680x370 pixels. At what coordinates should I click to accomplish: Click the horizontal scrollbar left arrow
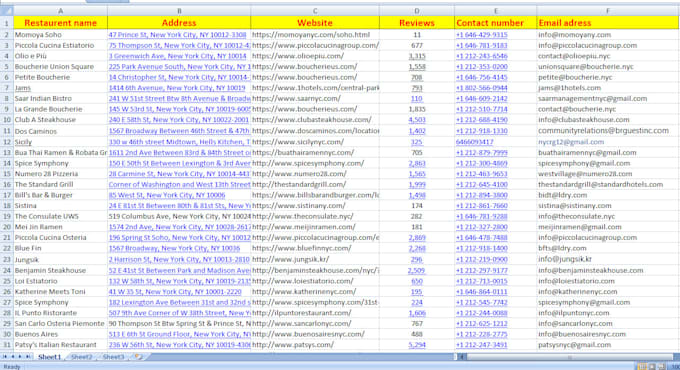pyautogui.click(x=462, y=357)
